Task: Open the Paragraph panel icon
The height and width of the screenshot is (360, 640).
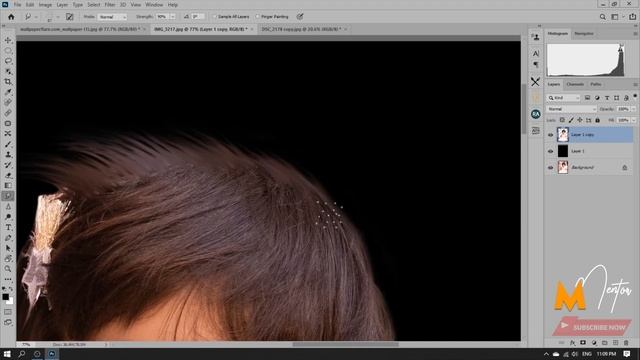Action: (536, 64)
